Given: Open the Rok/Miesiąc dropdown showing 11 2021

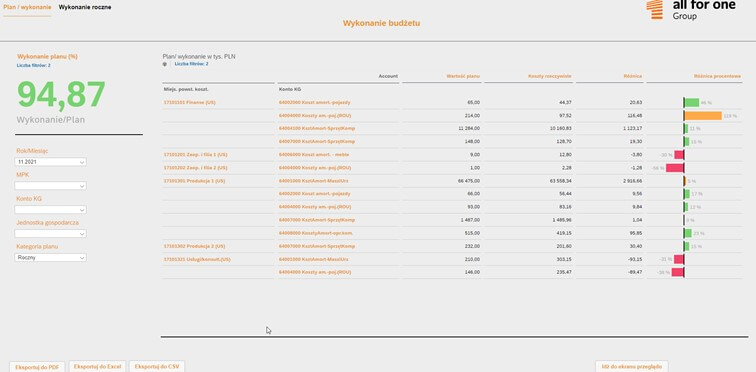Looking at the screenshot, I should [x=50, y=162].
